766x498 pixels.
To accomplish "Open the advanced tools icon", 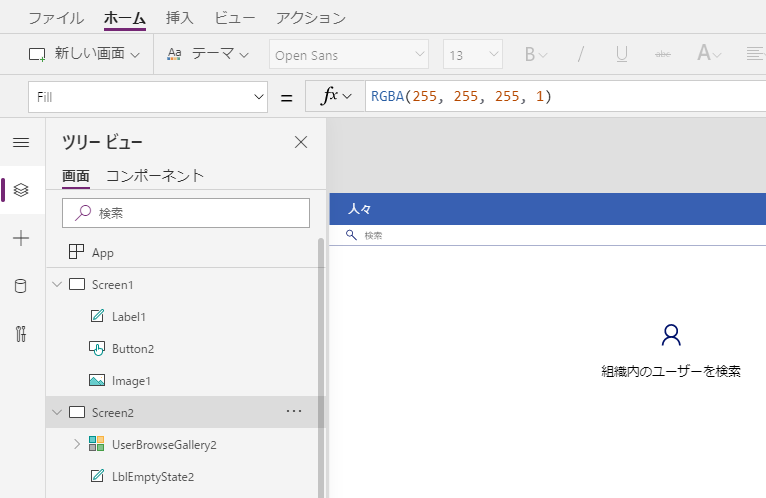I will point(21,334).
